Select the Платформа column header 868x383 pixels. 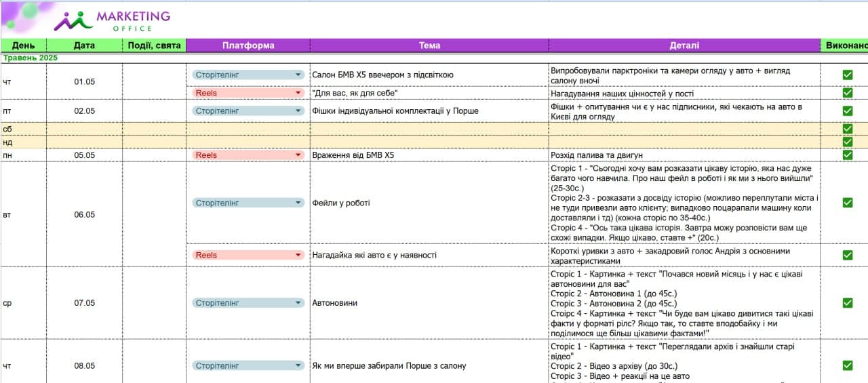coord(248,45)
